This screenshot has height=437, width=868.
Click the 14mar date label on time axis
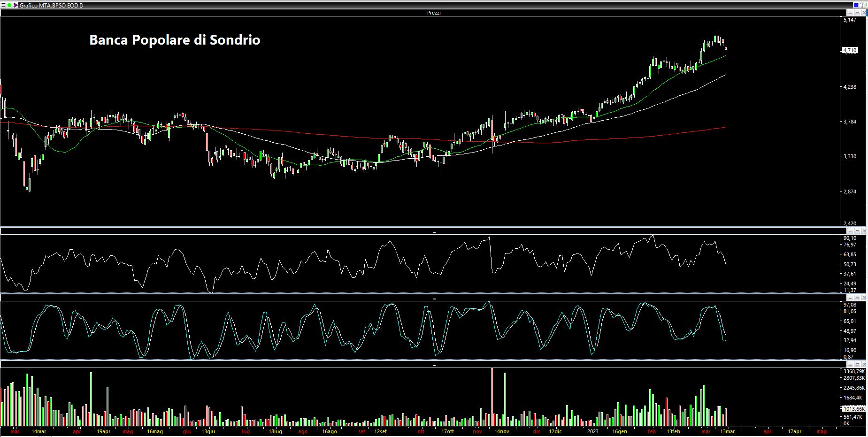point(39,431)
